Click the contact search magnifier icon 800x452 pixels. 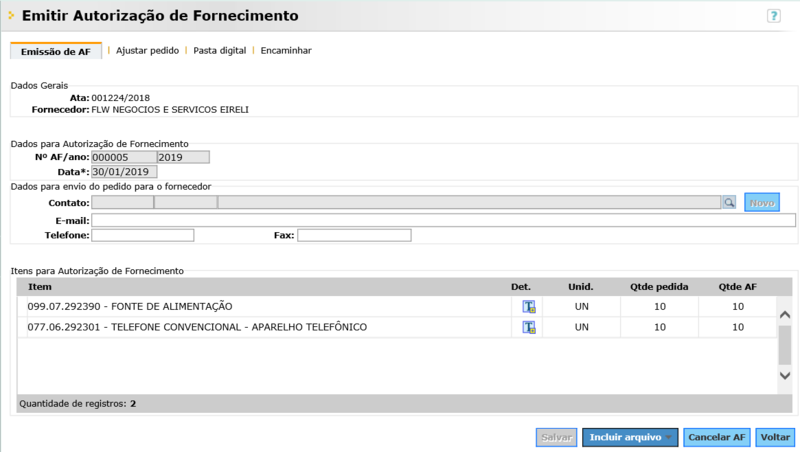pyautogui.click(x=730, y=202)
